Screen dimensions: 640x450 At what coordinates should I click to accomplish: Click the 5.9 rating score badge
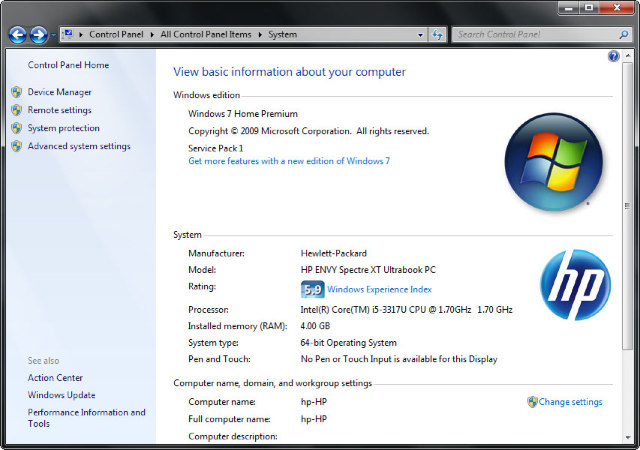tap(312, 289)
